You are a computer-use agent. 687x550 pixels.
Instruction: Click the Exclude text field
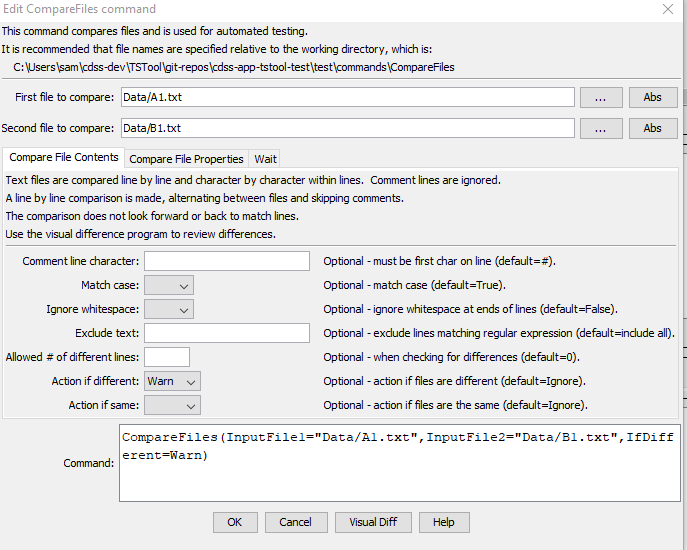227,334
